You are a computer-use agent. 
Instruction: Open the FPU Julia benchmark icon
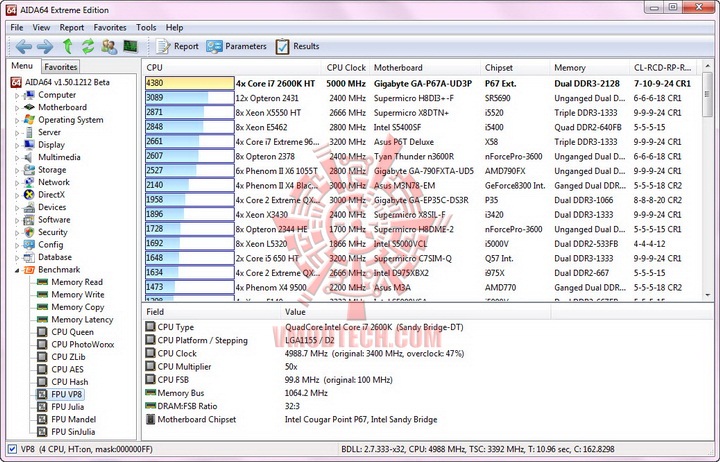tap(42, 406)
